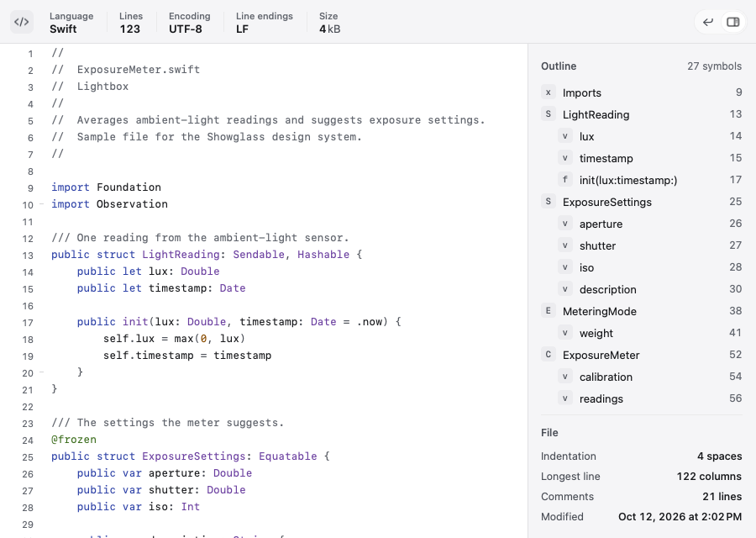The width and height of the screenshot is (756, 538).
Task: Click 'public var iso: Int' on line 28
Action: (139, 507)
